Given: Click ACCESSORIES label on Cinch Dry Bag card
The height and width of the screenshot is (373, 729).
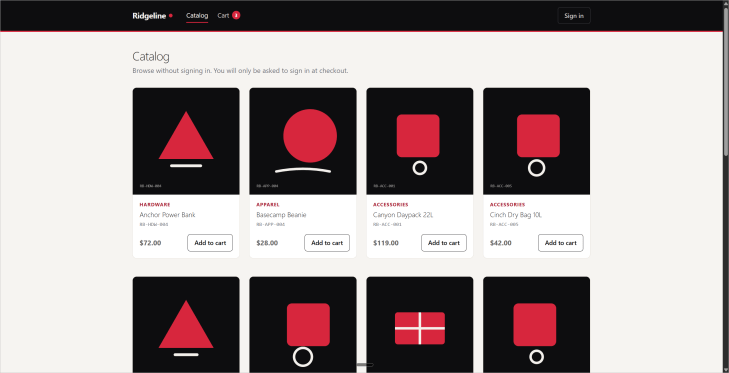Looking at the screenshot, I should point(508,205).
